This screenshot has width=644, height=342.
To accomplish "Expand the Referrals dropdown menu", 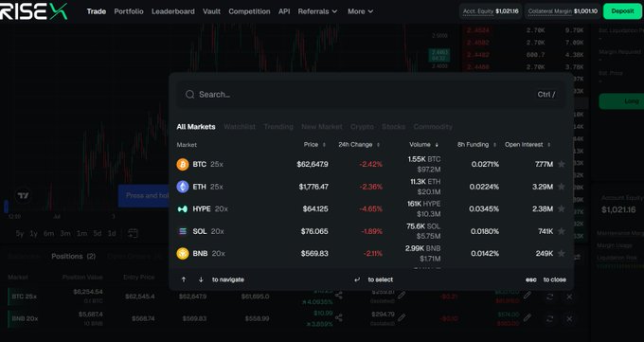I will pos(317,11).
